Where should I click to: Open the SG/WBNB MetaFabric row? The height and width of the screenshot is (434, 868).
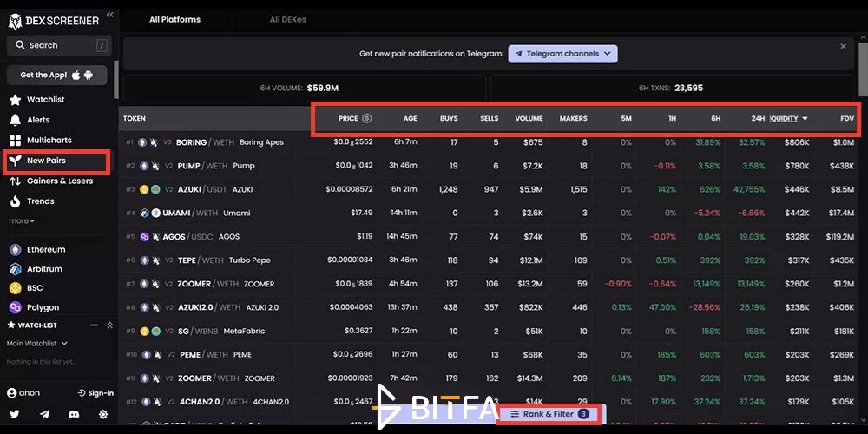tap(489, 331)
